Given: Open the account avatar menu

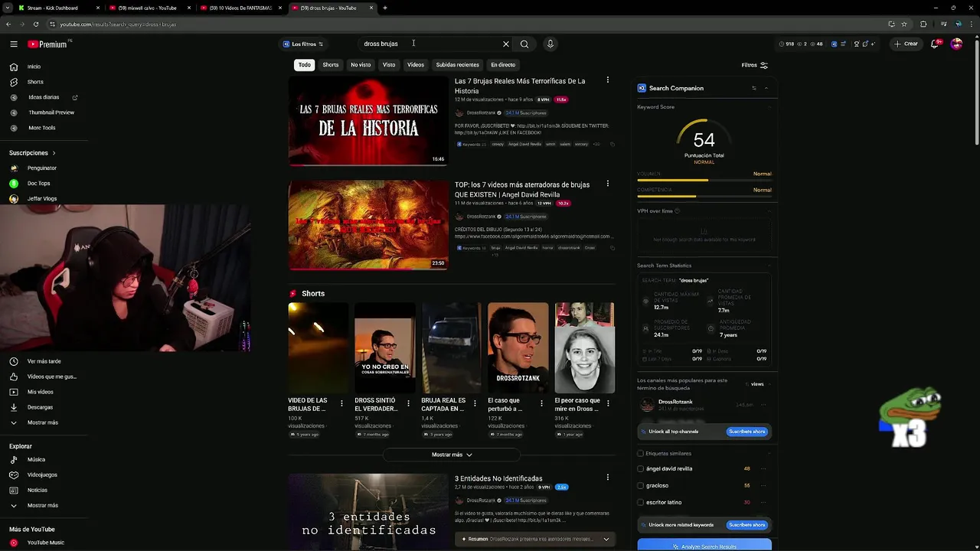Looking at the screenshot, I should click(x=956, y=44).
